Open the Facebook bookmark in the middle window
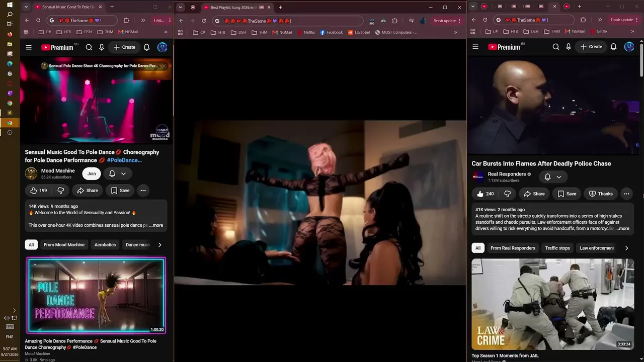Image resolution: width=644 pixels, height=362 pixels. pos(331,32)
